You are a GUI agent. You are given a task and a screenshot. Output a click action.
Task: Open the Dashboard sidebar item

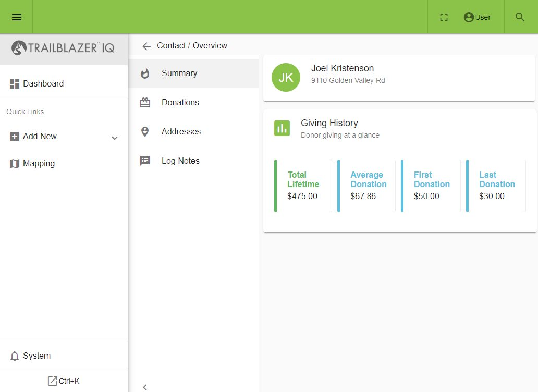(x=64, y=84)
